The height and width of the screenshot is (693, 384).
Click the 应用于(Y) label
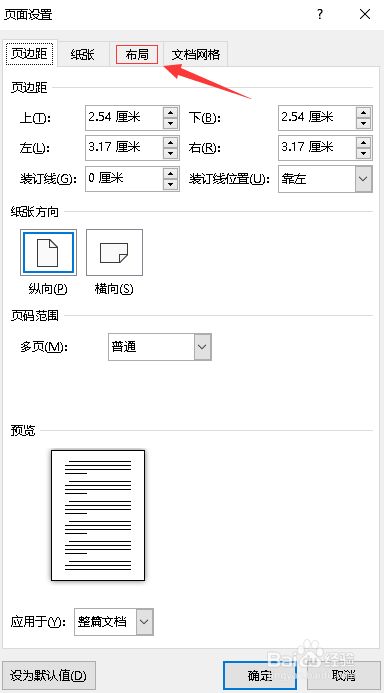click(38, 622)
